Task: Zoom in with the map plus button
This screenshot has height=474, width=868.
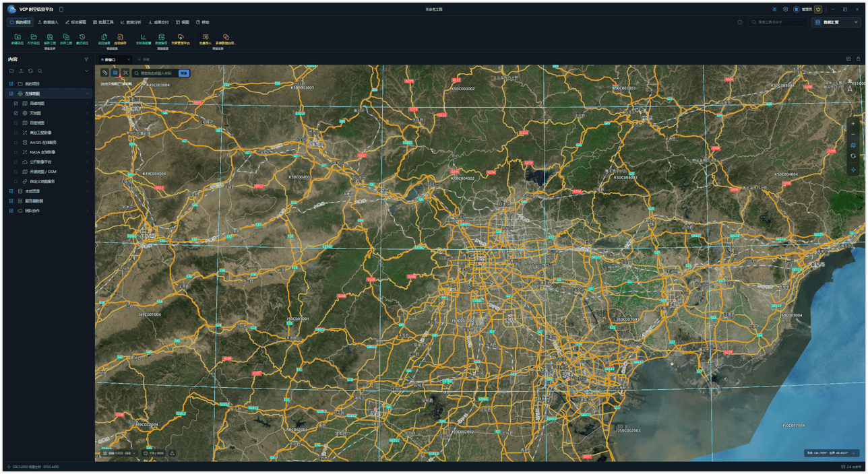Action: point(853,124)
